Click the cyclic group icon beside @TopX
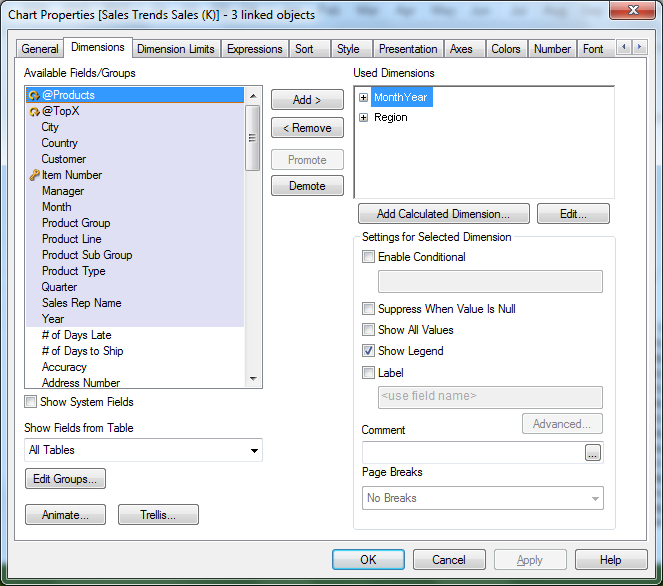 click(x=34, y=112)
